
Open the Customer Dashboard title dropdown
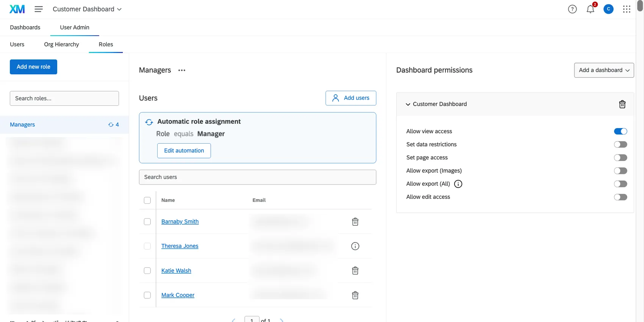tap(87, 9)
